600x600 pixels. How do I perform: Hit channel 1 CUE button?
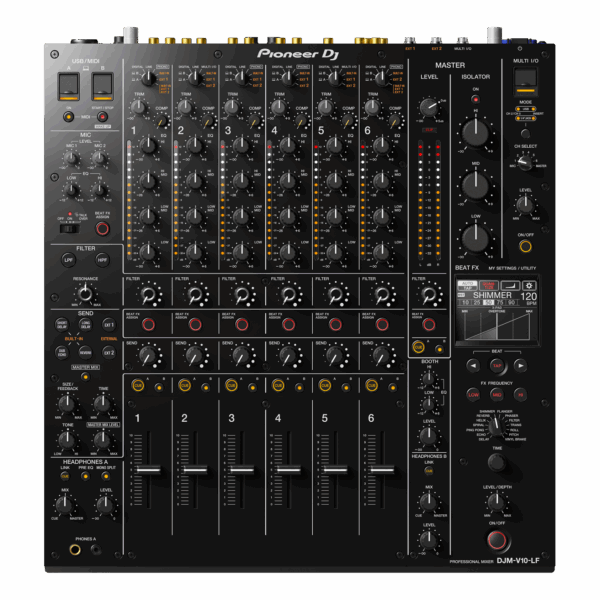138,385
